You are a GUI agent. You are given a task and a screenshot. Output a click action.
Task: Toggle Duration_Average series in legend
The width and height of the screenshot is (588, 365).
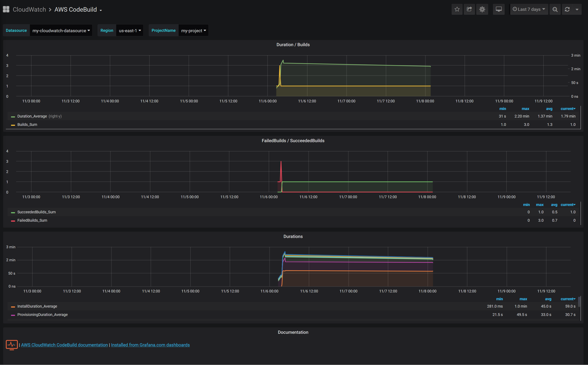pos(32,116)
